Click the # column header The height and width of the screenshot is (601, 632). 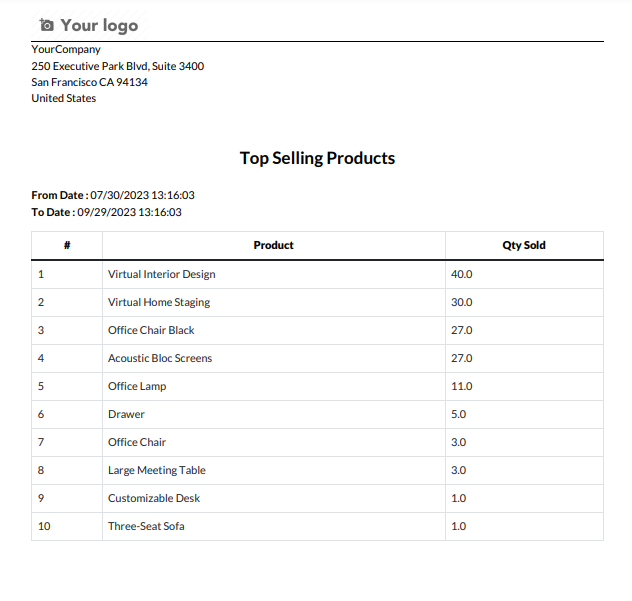pos(67,245)
